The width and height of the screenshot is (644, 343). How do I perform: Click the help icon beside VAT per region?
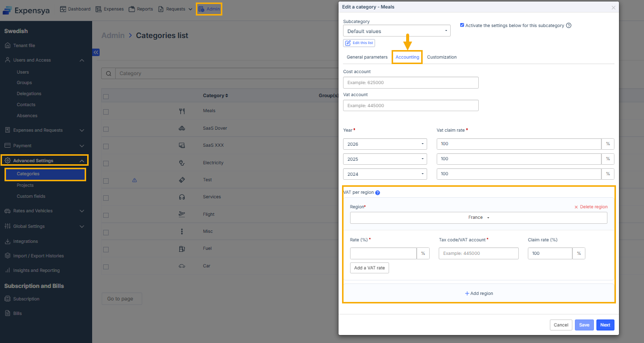pyautogui.click(x=378, y=193)
